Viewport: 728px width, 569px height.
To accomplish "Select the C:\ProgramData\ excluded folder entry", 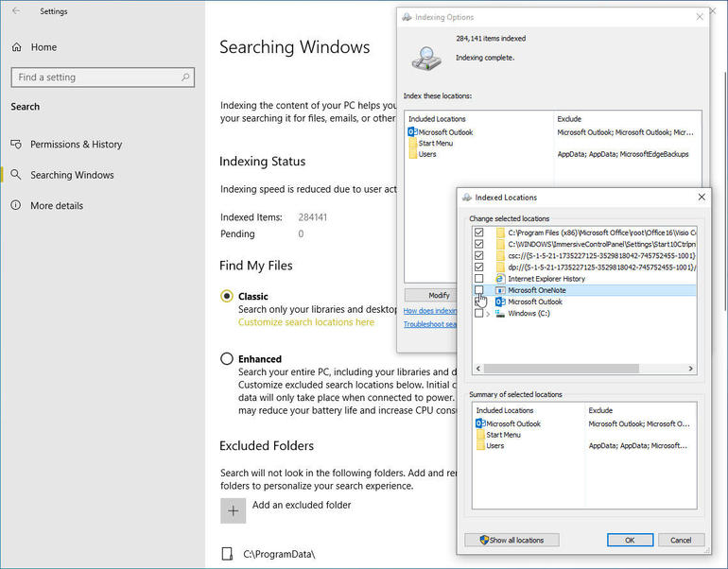I will click(269, 554).
